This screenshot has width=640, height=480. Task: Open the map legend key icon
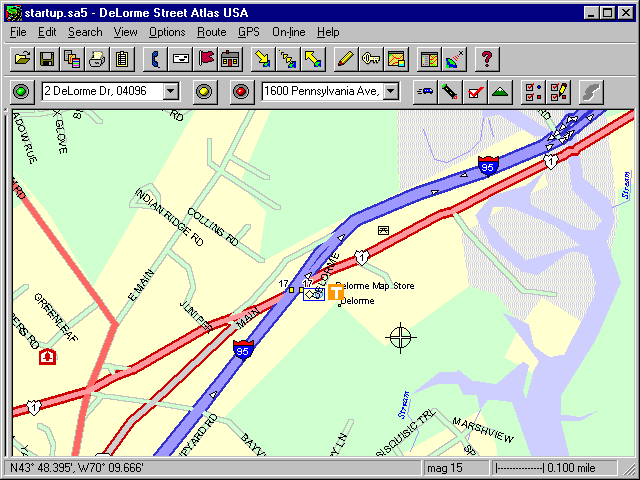click(x=371, y=60)
